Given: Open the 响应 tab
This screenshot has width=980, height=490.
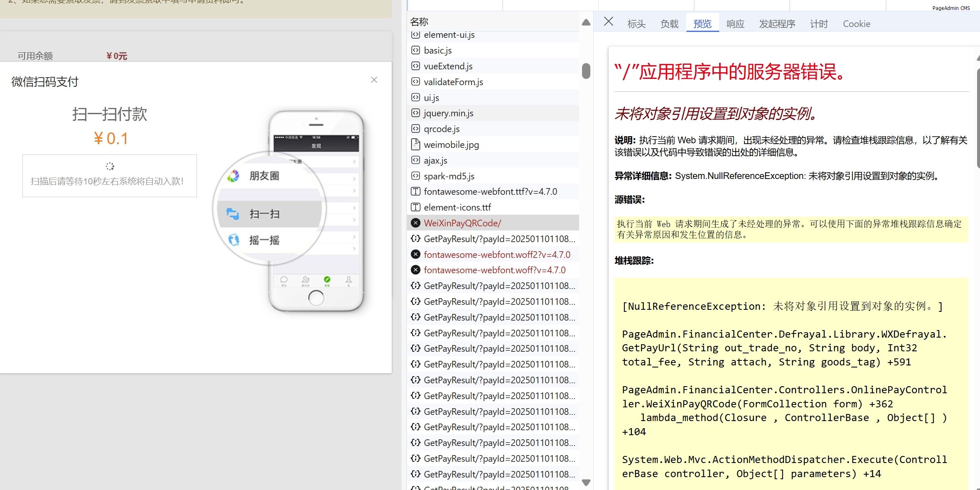Looking at the screenshot, I should [735, 24].
